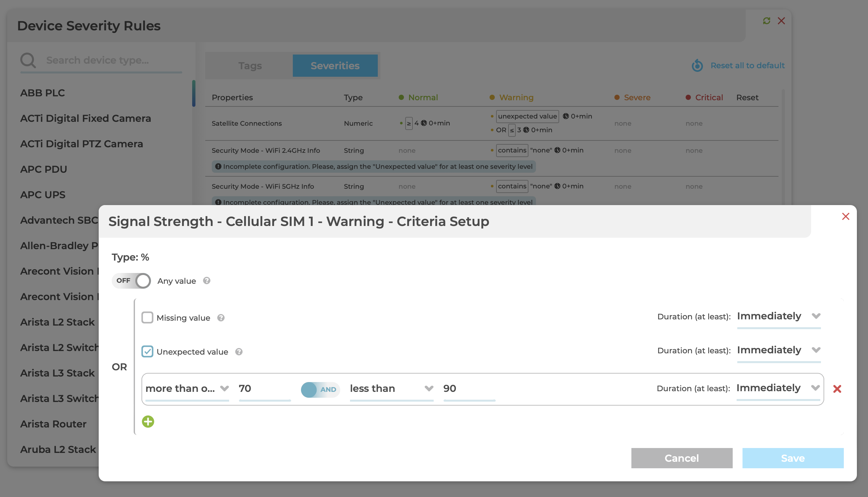Screen dimensions: 868x497
Task: Uncheck the Unexpected value checkbox
Action: [147, 351]
